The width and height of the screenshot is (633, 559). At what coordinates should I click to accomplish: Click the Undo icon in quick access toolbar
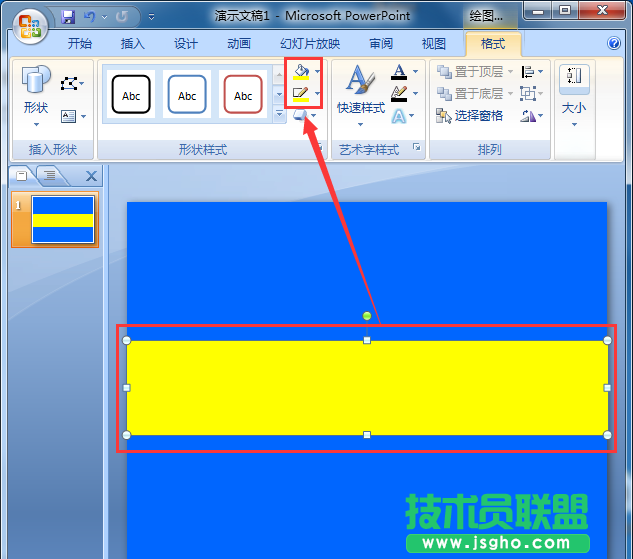tap(91, 17)
